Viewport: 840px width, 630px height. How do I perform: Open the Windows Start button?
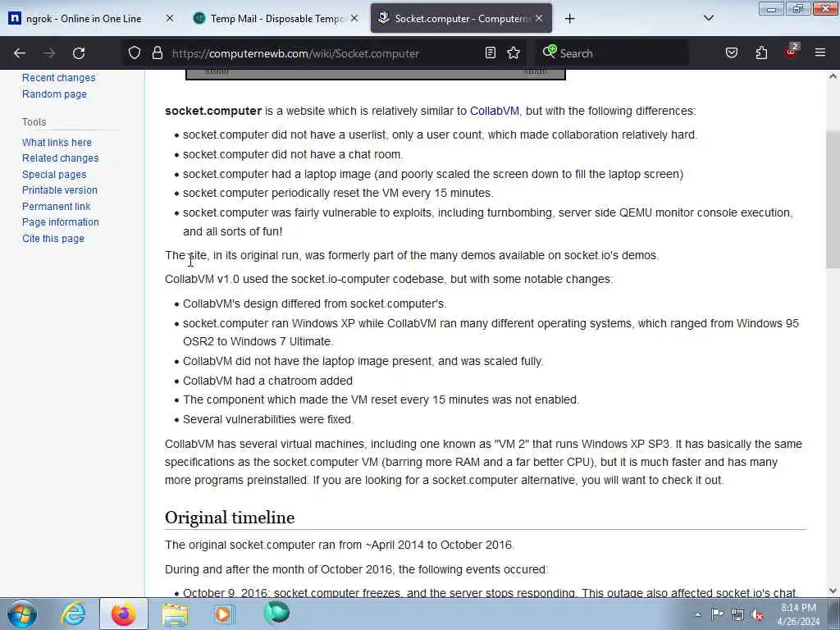pyautogui.click(x=21, y=614)
